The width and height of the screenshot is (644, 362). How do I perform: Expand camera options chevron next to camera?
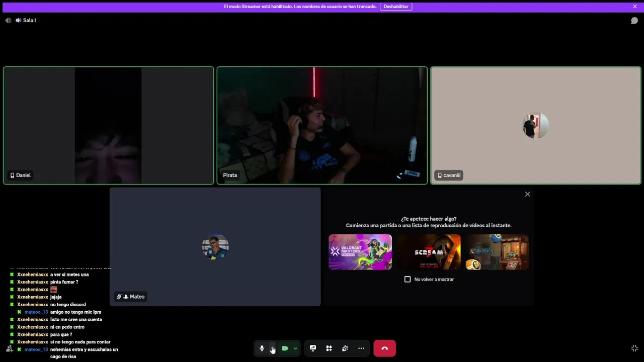[x=295, y=348]
